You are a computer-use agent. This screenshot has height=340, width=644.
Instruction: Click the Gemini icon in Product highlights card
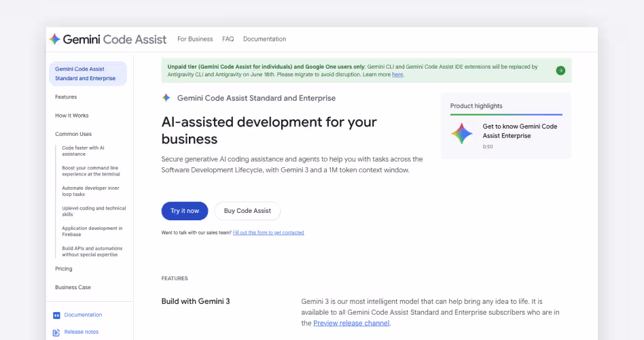[x=462, y=133]
